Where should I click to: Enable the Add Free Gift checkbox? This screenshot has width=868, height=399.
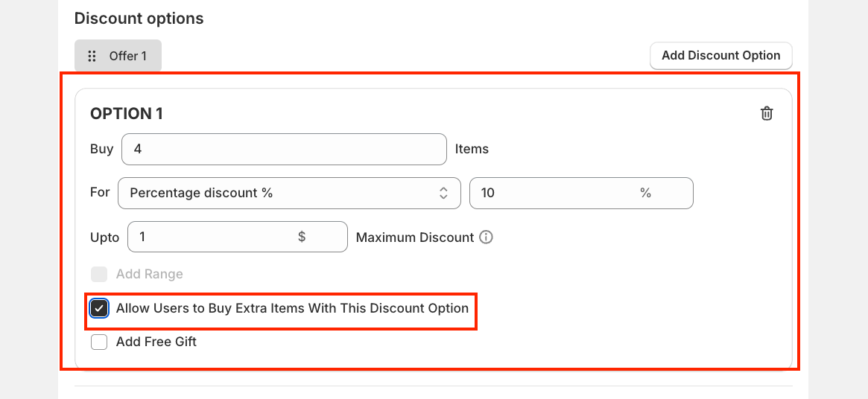99,342
